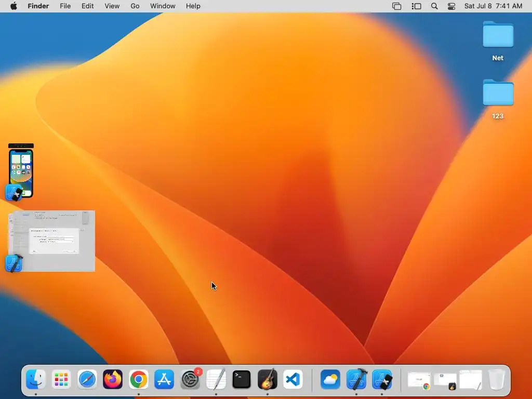Open Xcode from the Dock
532x399 pixels.
click(356, 379)
